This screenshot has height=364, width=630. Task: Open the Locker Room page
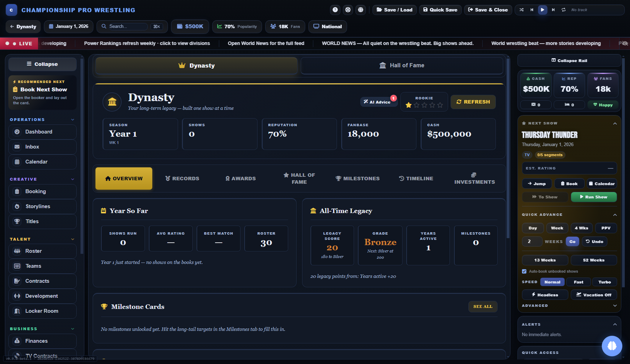click(42, 311)
